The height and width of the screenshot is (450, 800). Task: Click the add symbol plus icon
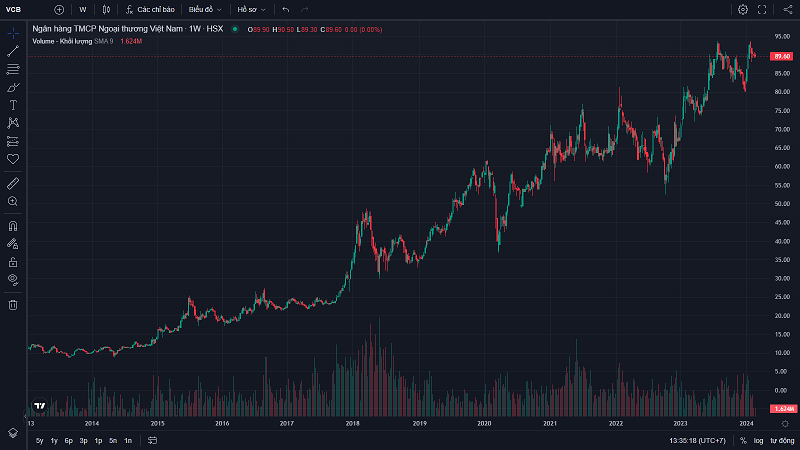(59, 9)
